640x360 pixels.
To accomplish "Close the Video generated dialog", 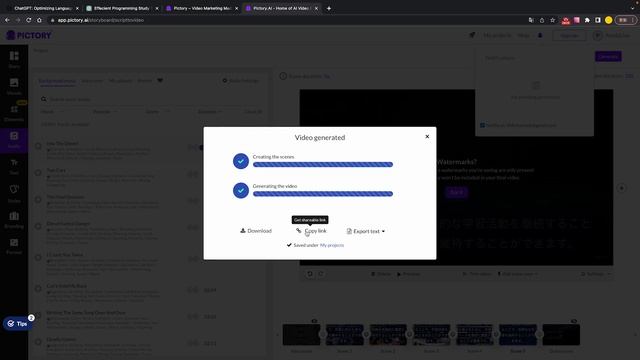I will (427, 136).
